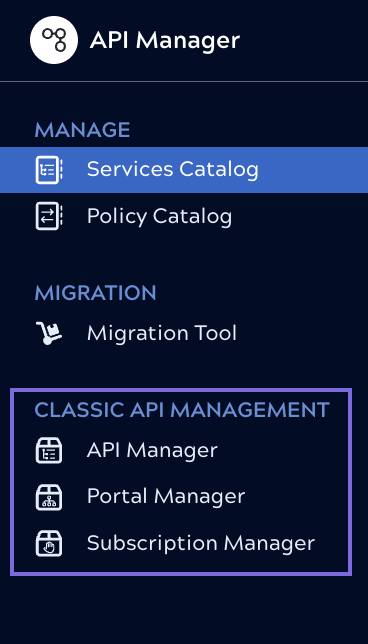
Task: Open Policy Catalog menu item
Action: click(x=159, y=216)
